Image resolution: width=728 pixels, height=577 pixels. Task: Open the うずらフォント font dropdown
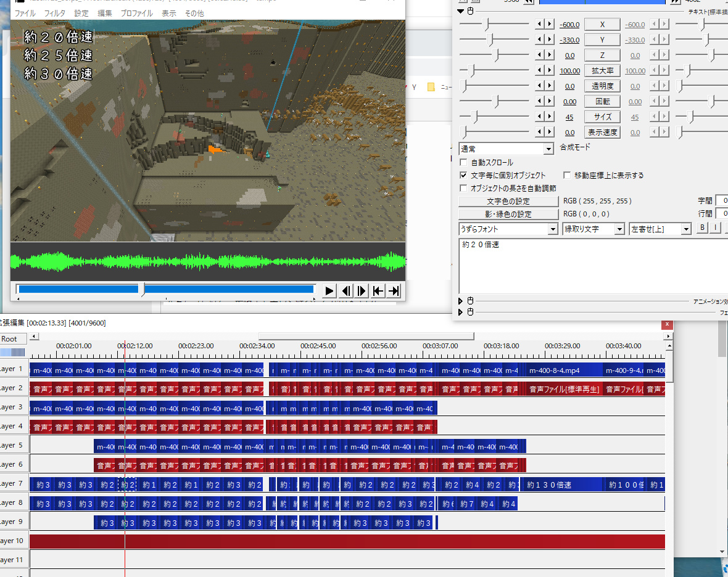pos(553,229)
